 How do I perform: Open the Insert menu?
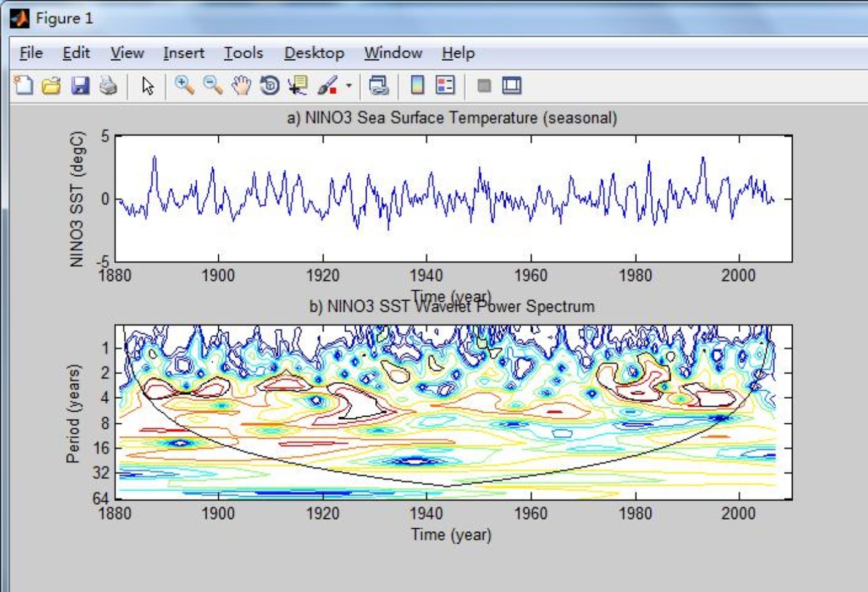click(x=183, y=53)
